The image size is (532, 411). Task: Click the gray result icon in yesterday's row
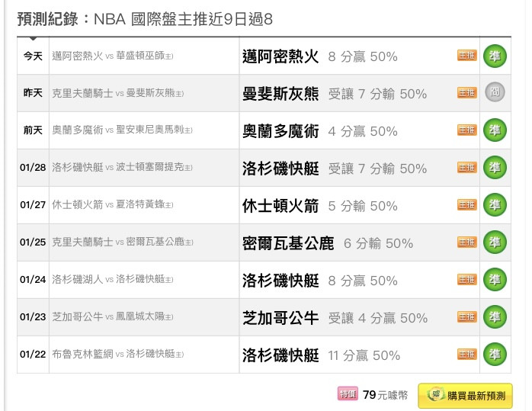coord(495,92)
